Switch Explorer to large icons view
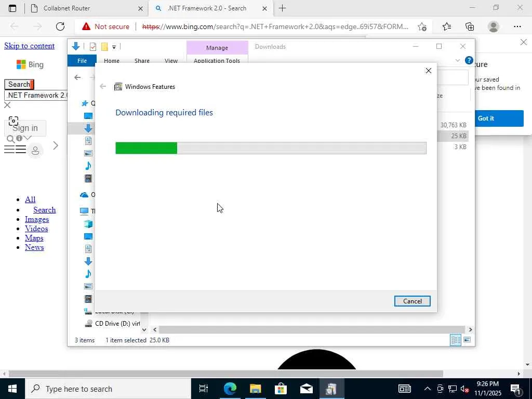 coord(467,340)
